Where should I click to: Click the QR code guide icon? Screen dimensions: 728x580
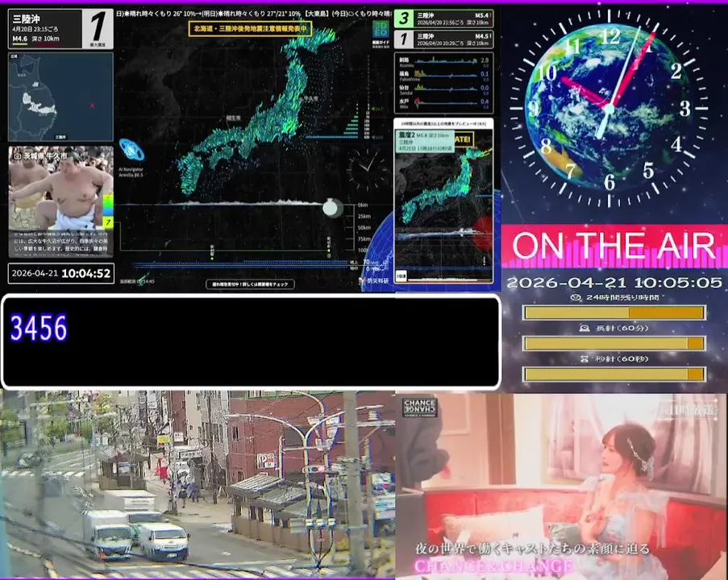(381, 29)
